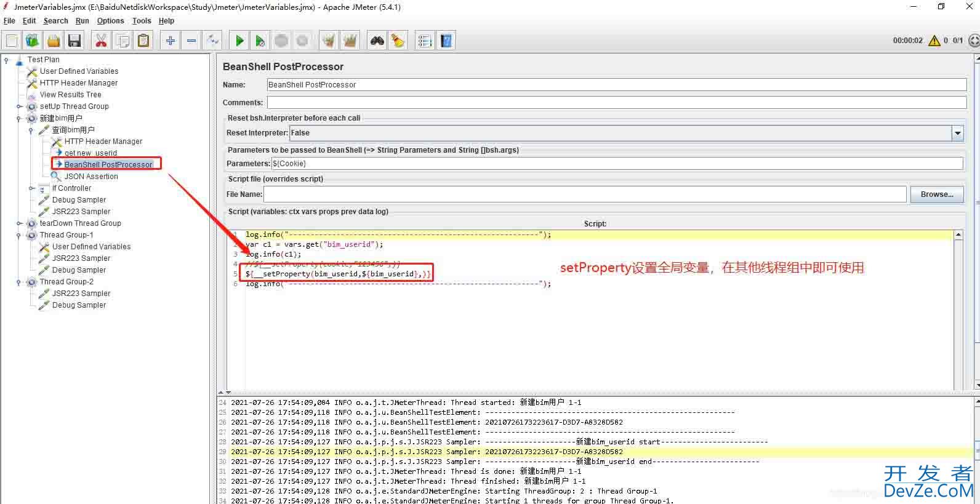Clear results with single broom icon

pos(329,41)
